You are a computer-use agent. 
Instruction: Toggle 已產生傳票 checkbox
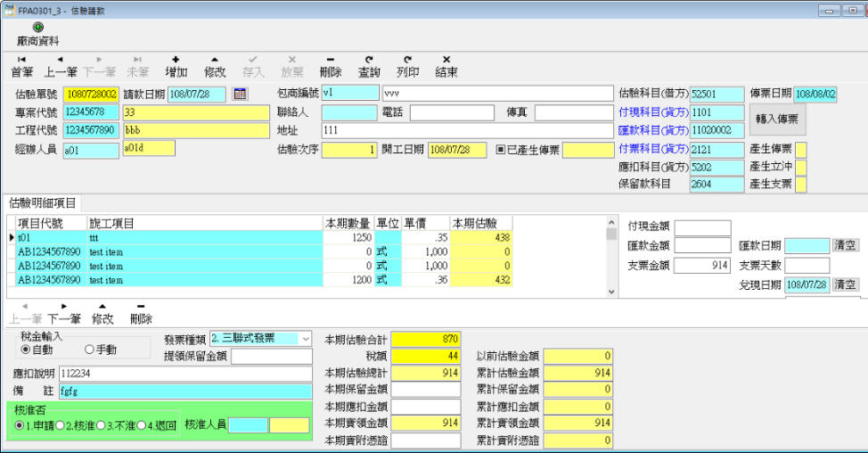pos(501,150)
